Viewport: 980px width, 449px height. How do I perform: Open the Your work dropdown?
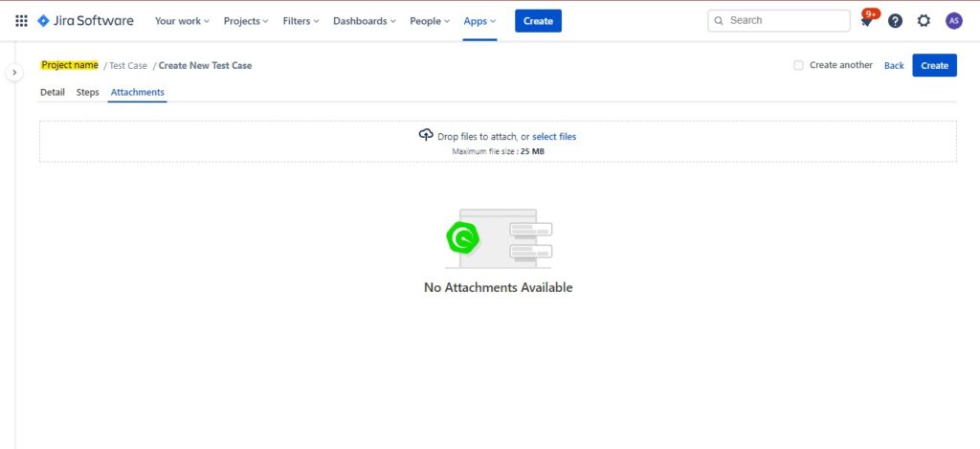[x=182, y=21]
